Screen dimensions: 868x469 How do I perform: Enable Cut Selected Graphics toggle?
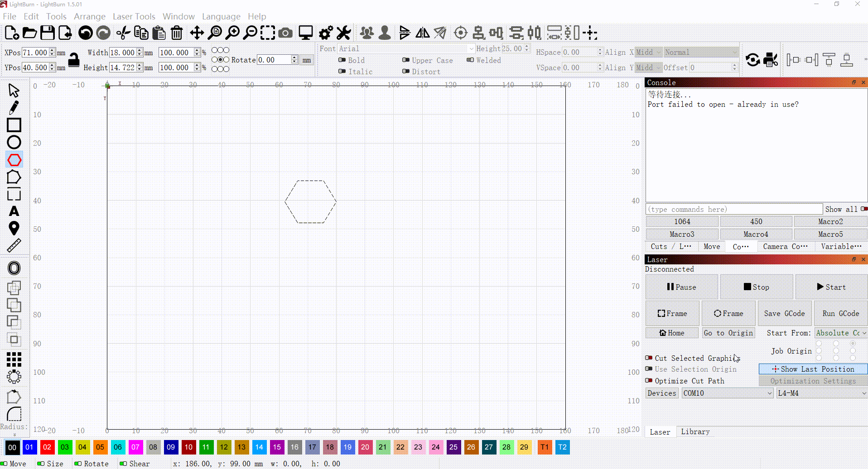click(649, 358)
